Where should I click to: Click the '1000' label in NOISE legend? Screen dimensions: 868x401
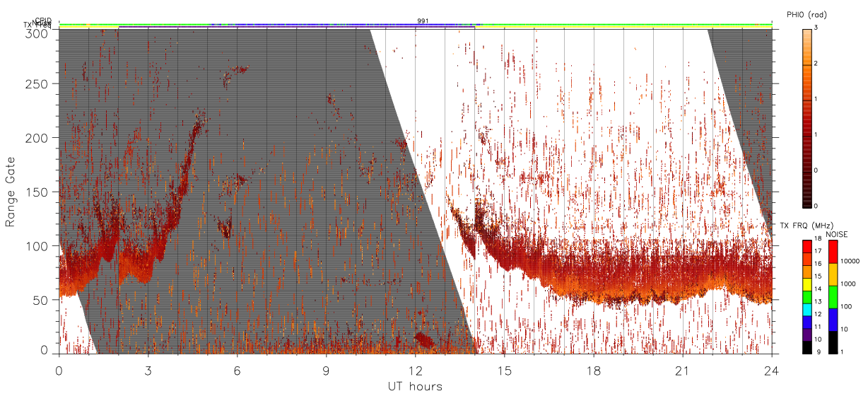point(848,284)
